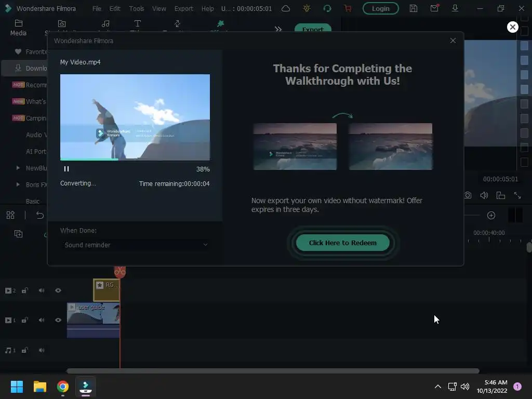This screenshot has height=399, width=532.
Task: Dismiss overlay with white round X
Action: (512, 27)
